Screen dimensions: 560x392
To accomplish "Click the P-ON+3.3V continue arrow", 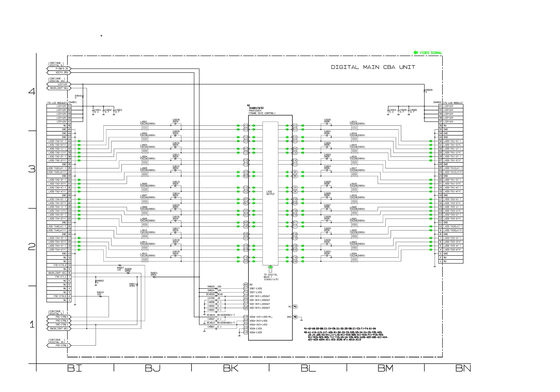I will click(x=59, y=69).
